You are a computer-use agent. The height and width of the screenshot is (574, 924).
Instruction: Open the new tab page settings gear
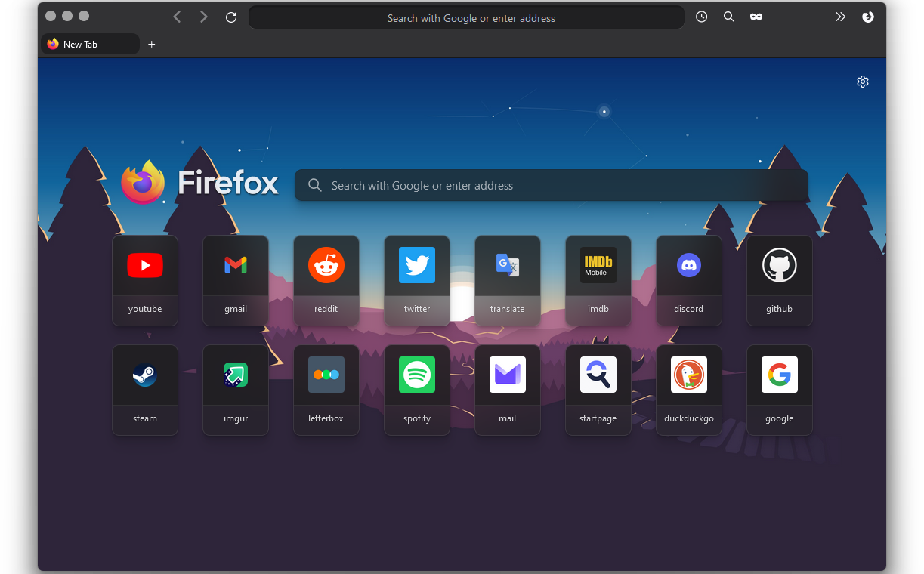pyautogui.click(x=862, y=81)
